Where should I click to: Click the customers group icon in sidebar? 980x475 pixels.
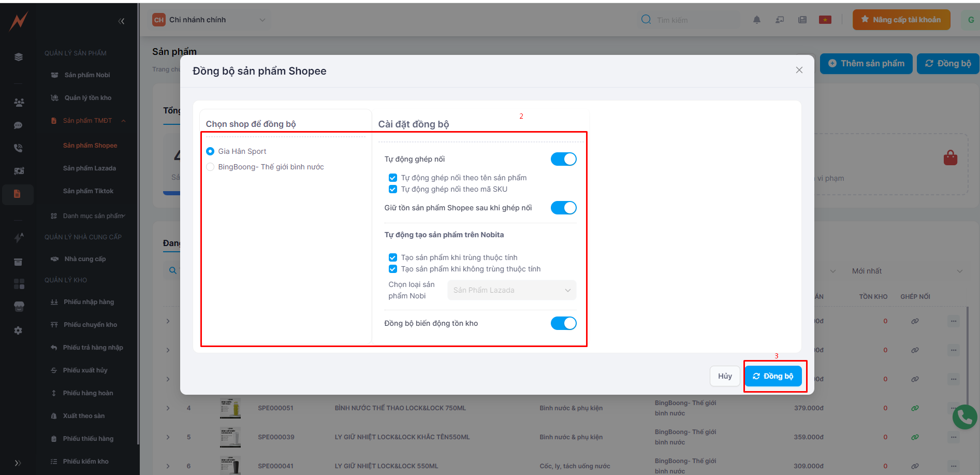[19, 103]
